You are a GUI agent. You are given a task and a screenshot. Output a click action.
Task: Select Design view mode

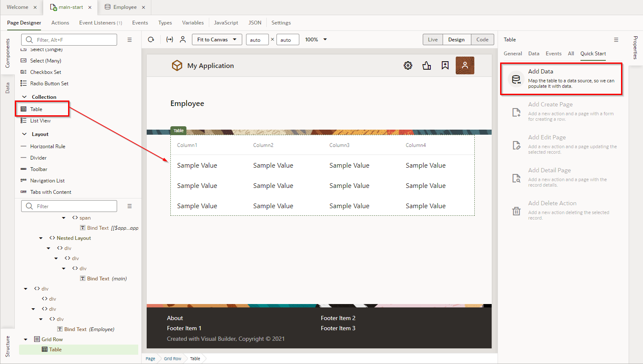click(x=457, y=40)
